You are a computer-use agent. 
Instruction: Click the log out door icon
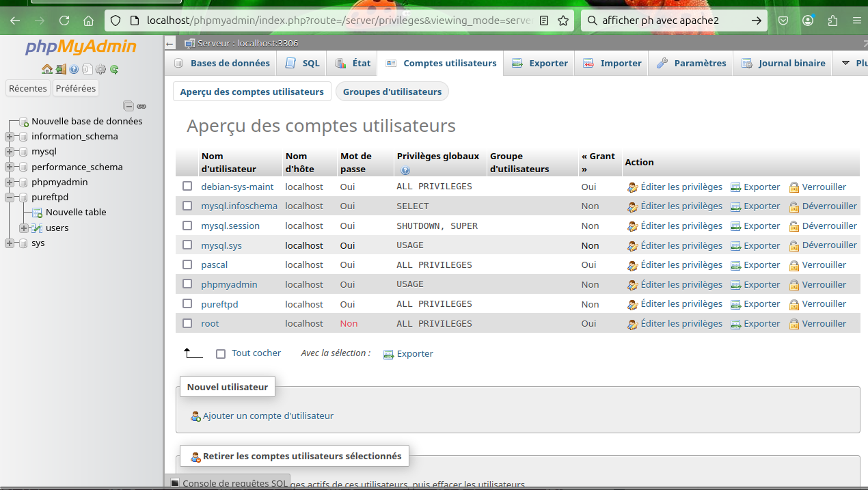pyautogui.click(x=61, y=69)
